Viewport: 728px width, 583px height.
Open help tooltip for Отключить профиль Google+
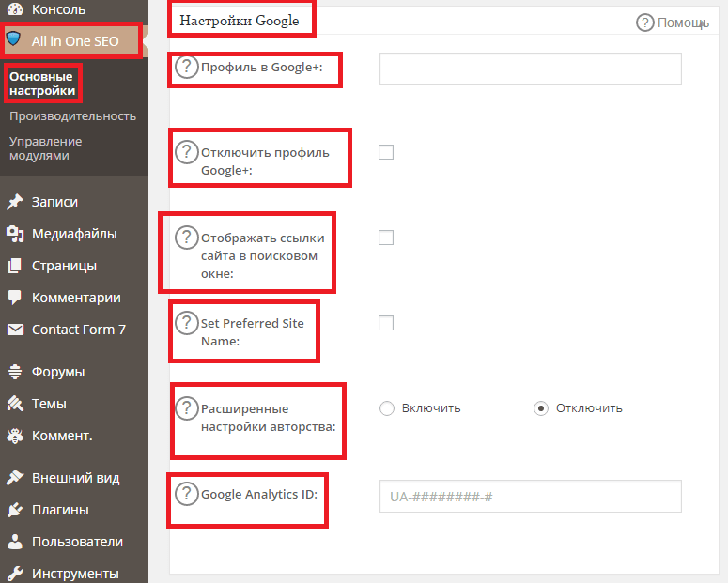pyautogui.click(x=187, y=152)
